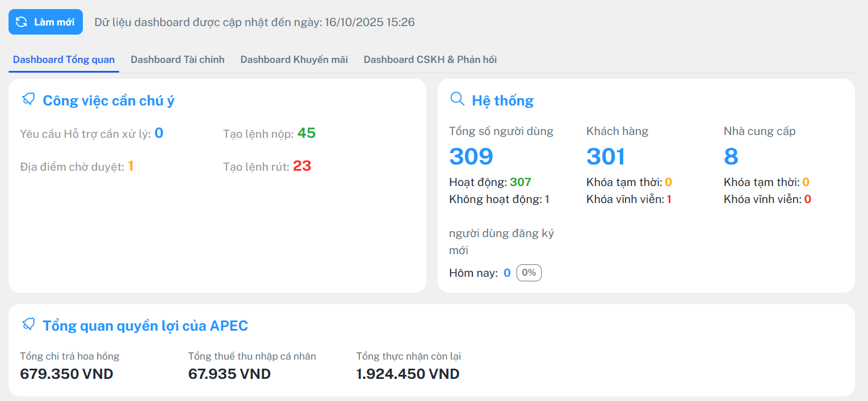Click the Nhà cung cấp number 8
This screenshot has height=401, width=868.
[731, 157]
